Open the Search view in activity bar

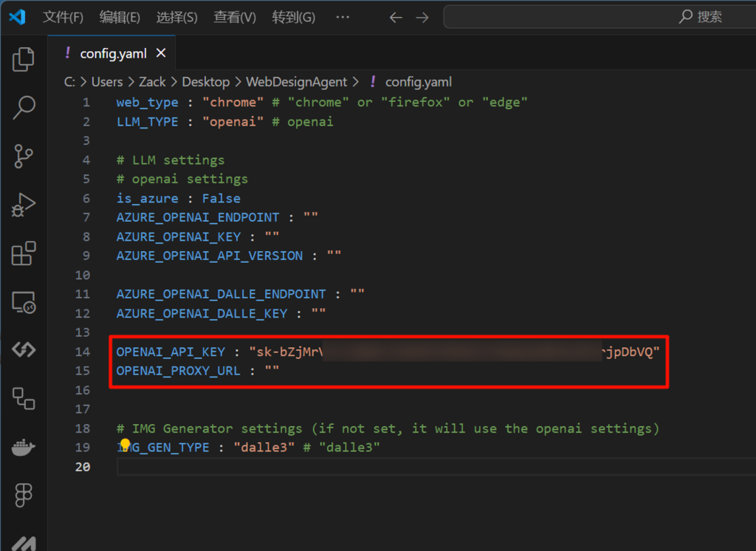point(24,108)
